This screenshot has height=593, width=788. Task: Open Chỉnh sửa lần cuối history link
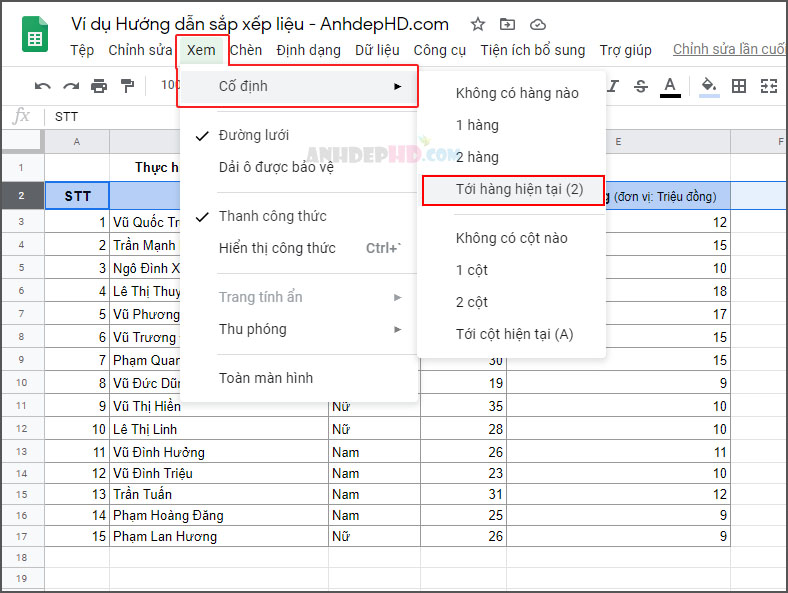tap(729, 49)
